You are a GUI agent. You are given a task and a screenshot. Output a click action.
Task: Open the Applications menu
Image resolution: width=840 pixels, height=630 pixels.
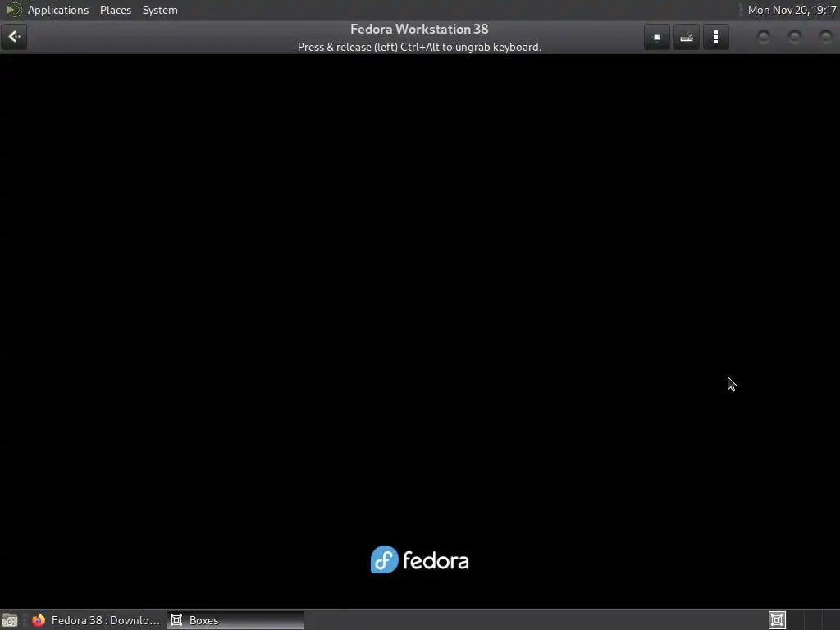58,10
